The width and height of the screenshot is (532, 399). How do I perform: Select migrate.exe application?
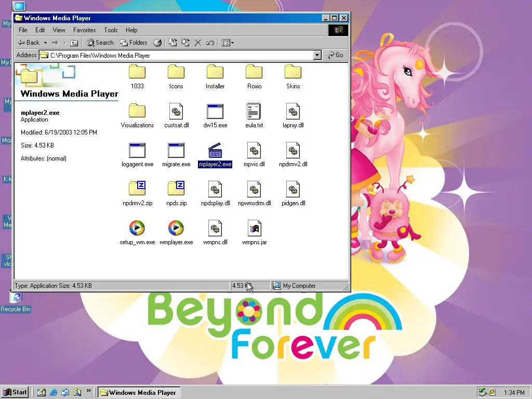[x=176, y=155]
